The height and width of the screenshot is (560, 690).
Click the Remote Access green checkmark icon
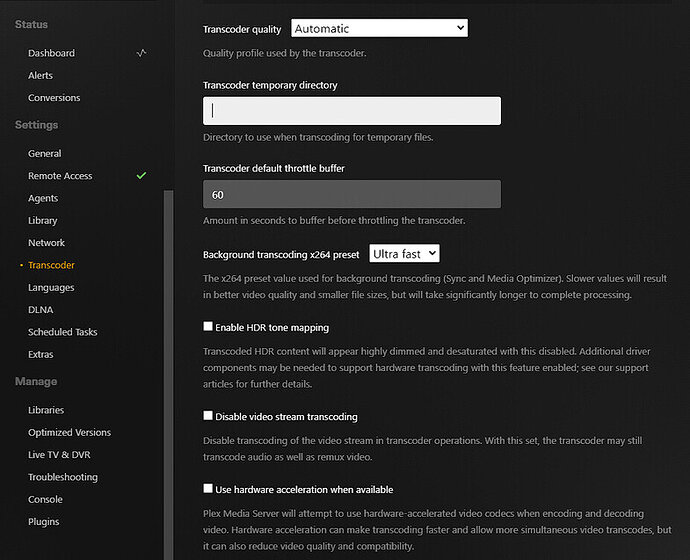click(x=141, y=176)
